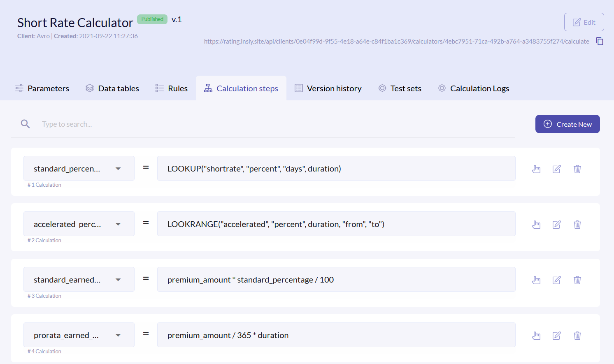
Task: Click the search magnifier icon
Action: coord(26,124)
